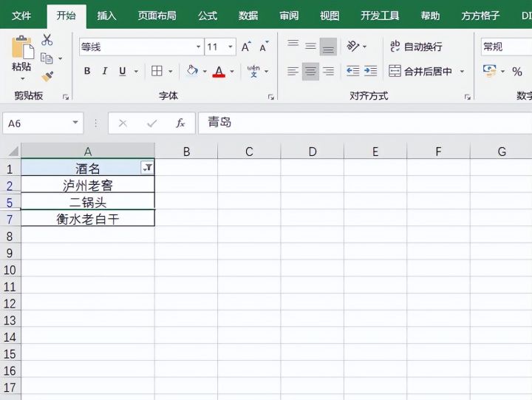Apply fill color paint bucket icon
Image resolution: width=532 pixels, height=400 pixels.
[x=192, y=71]
